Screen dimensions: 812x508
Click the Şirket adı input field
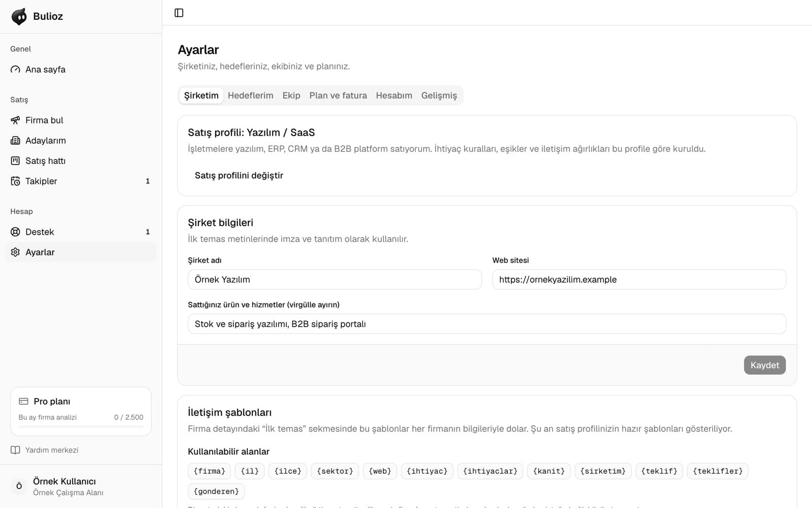click(x=334, y=279)
